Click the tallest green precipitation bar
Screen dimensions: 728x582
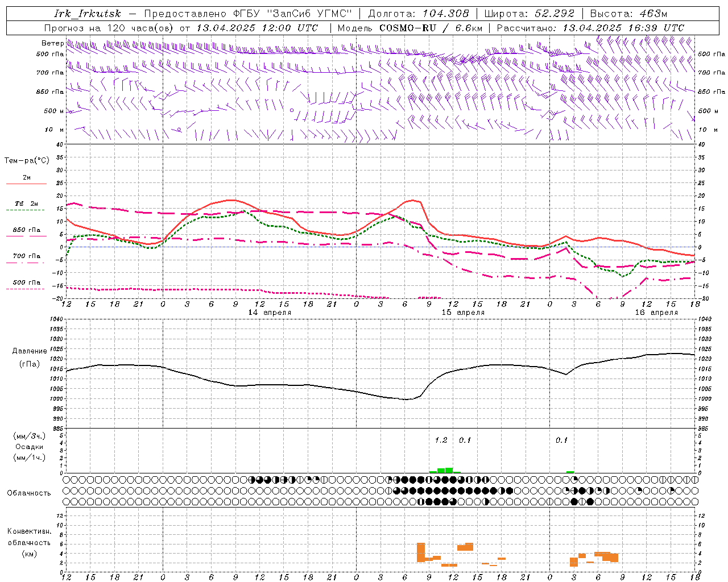(449, 470)
